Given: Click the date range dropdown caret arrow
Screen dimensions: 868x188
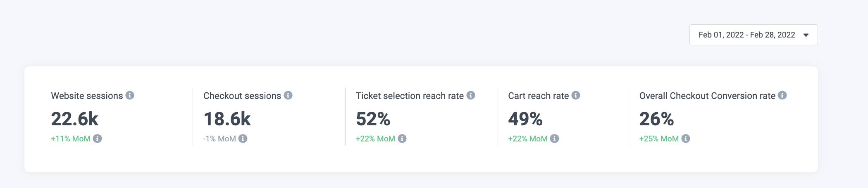Looking at the screenshot, I should click(x=806, y=35).
